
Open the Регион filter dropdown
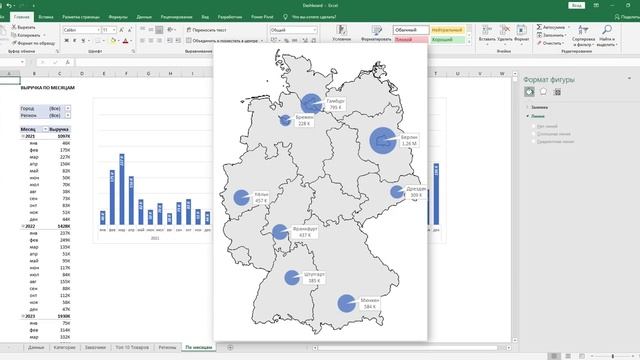(68, 116)
